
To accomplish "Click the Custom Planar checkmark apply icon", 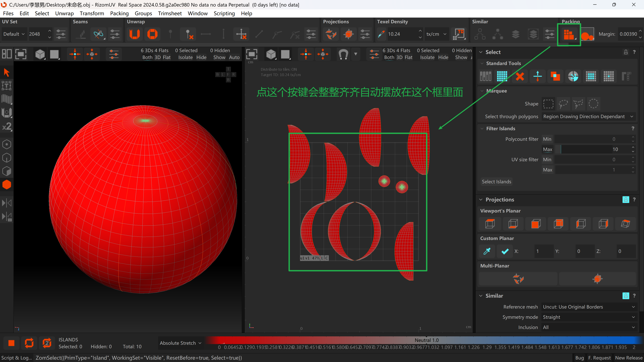I will [505, 251].
